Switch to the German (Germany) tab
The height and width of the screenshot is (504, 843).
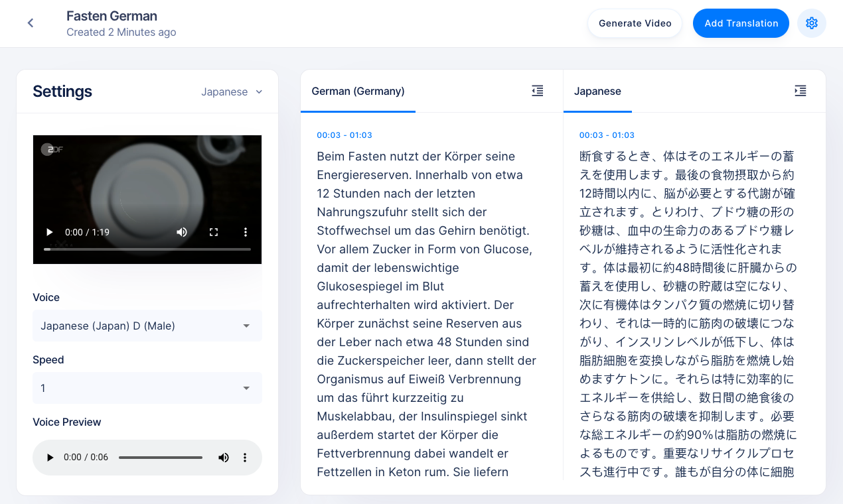coord(358,91)
